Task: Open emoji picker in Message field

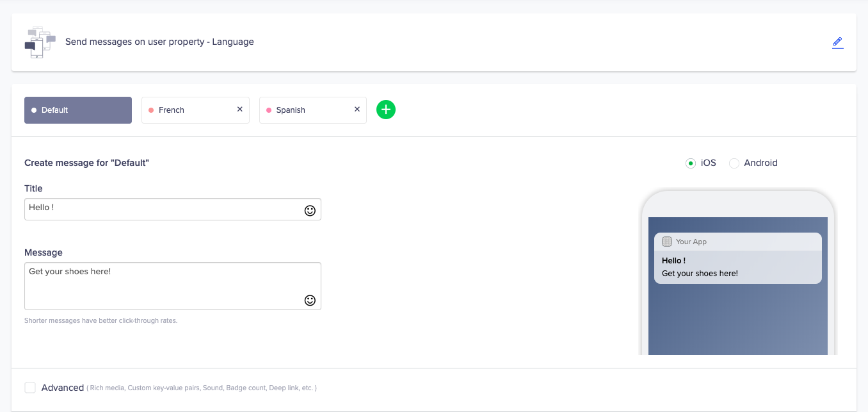Action: click(310, 300)
